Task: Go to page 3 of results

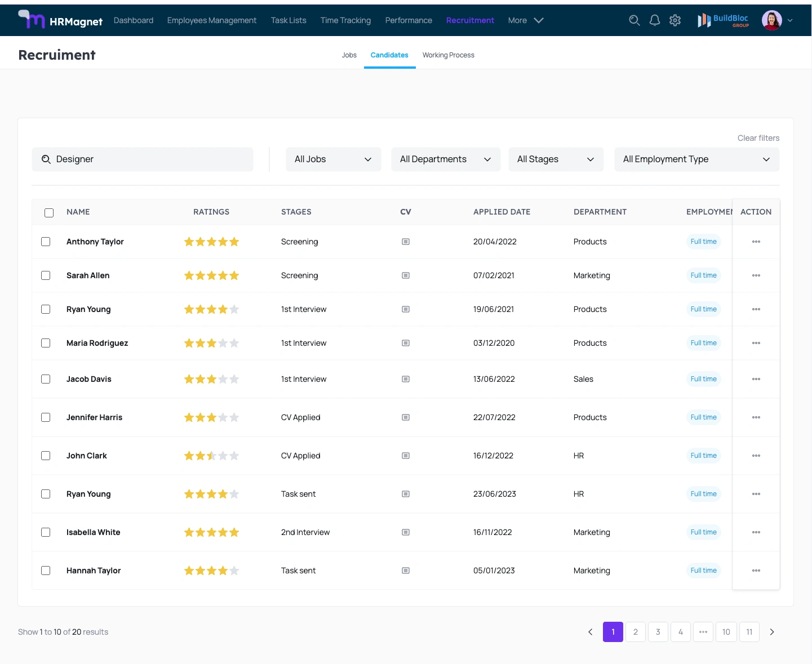Action: pyautogui.click(x=658, y=632)
